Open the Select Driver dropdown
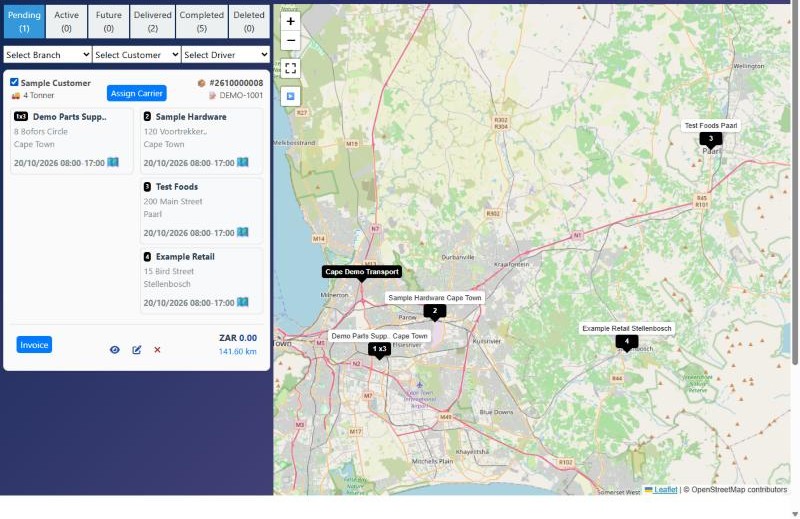Viewport: 800px width, 519px height. [x=226, y=55]
